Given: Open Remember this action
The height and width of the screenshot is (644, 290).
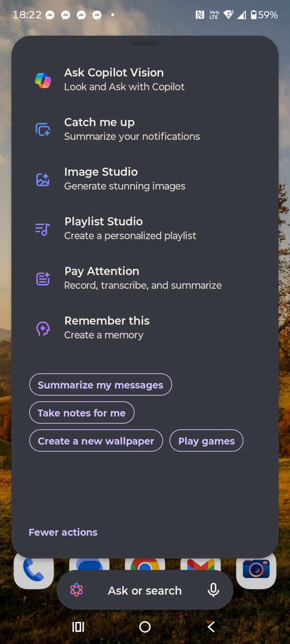Looking at the screenshot, I should click(x=145, y=328).
